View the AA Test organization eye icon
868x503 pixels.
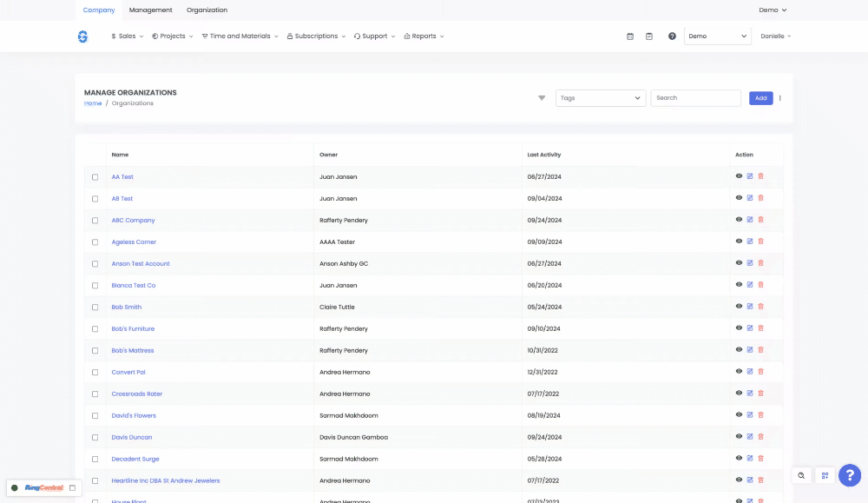(739, 176)
